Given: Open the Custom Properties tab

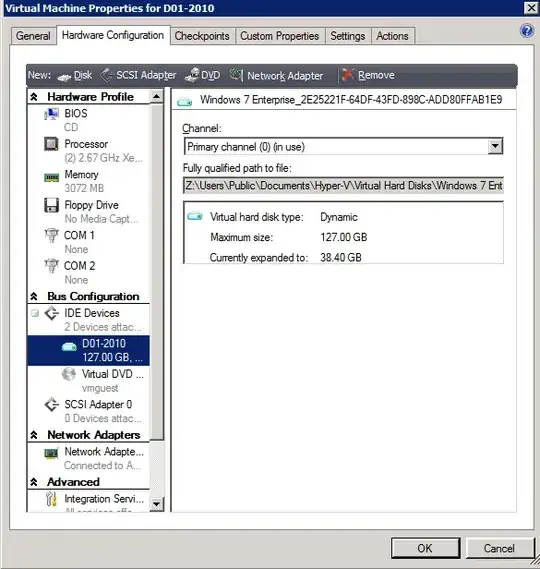Looking at the screenshot, I should pos(279,36).
